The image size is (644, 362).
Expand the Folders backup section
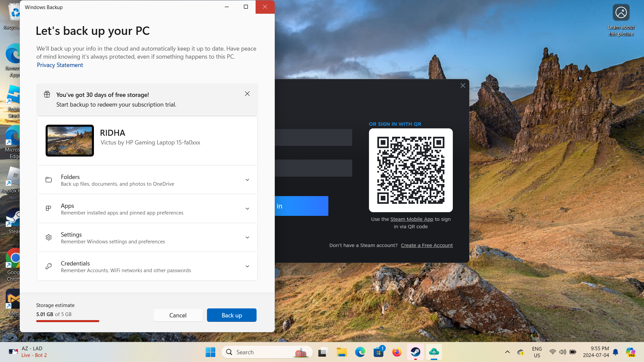pyautogui.click(x=147, y=180)
